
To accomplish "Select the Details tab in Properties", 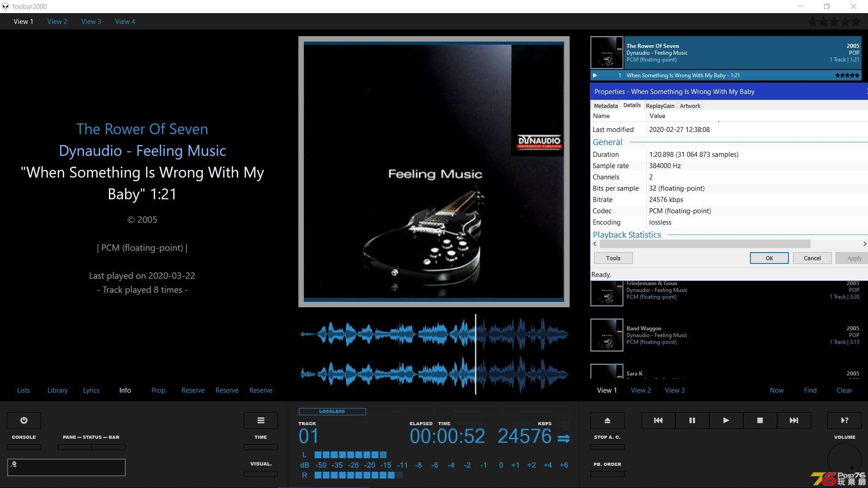I will point(632,105).
